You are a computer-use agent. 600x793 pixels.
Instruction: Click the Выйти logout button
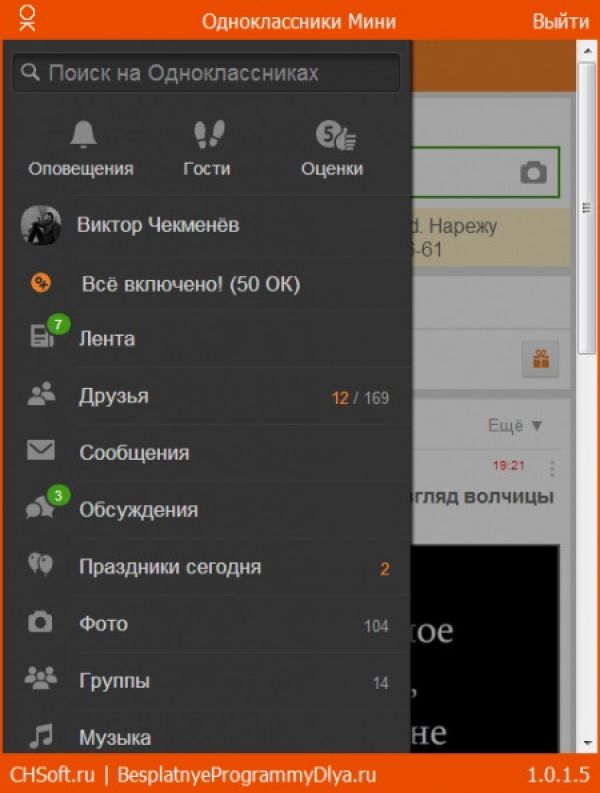click(x=561, y=22)
